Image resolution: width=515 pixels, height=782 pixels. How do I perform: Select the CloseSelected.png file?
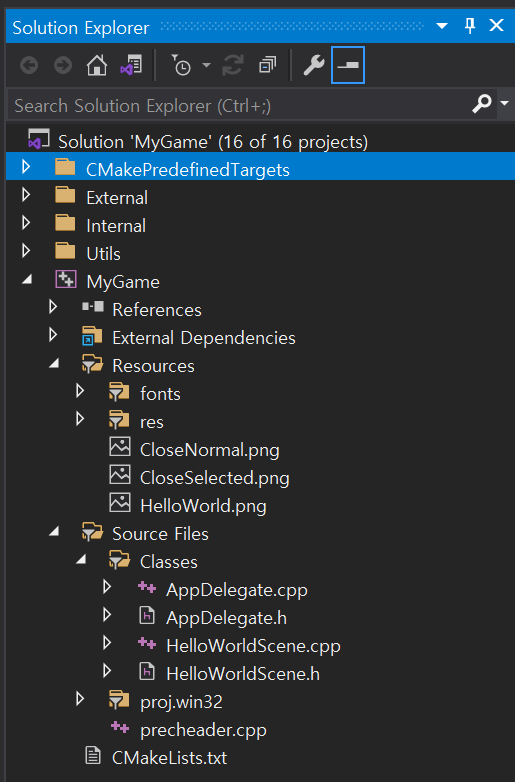point(214,478)
